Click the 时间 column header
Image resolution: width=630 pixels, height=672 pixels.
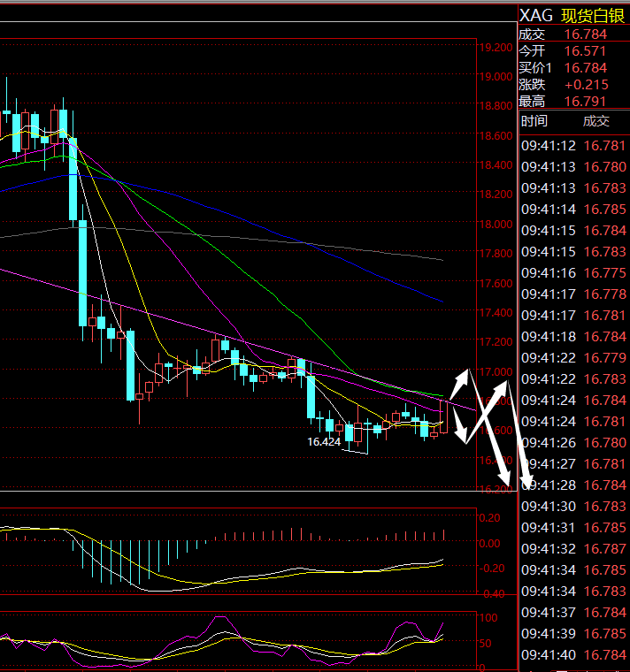tap(534, 121)
